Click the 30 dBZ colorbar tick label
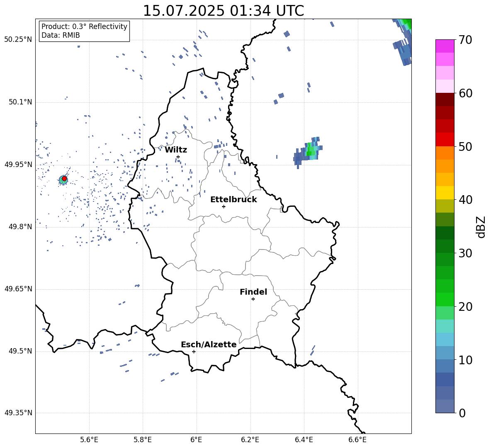The height and width of the screenshot is (448, 491). [x=465, y=253]
